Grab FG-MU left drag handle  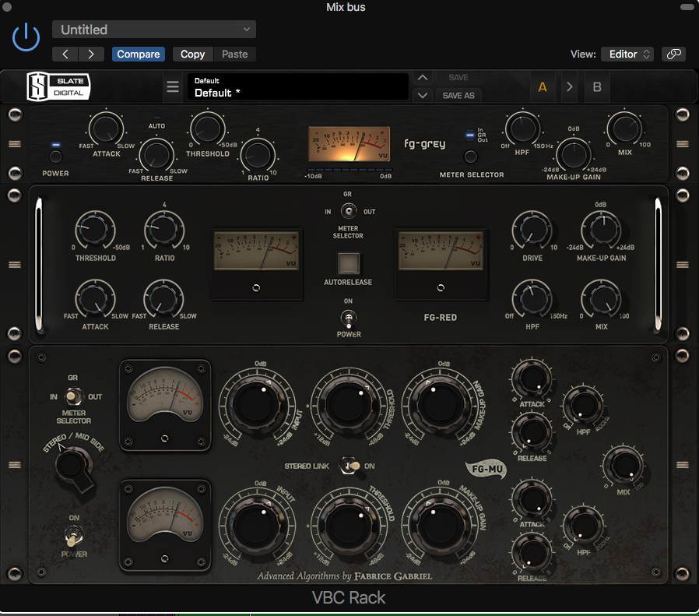(x=15, y=465)
